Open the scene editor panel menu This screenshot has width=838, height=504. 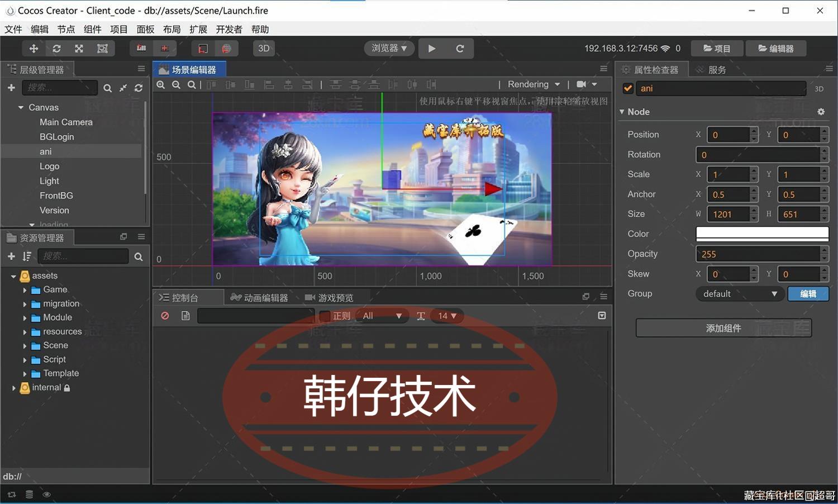(x=603, y=69)
